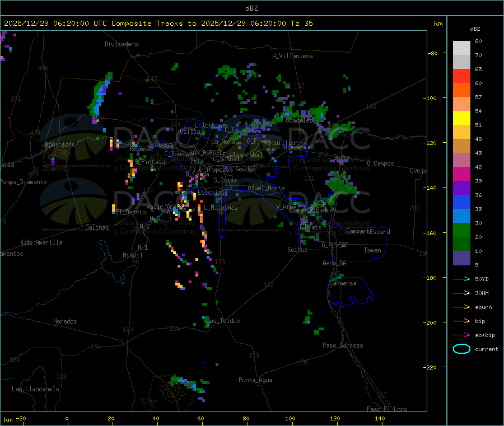Select the 39 dBZ purple legend swatch
504x426 pixels.
[461, 188]
